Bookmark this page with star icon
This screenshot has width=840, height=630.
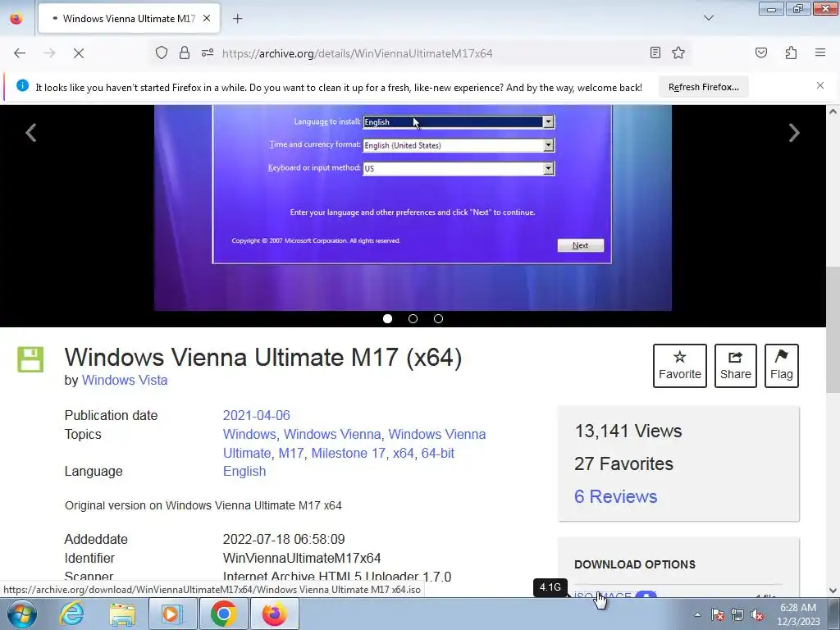click(678, 52)
